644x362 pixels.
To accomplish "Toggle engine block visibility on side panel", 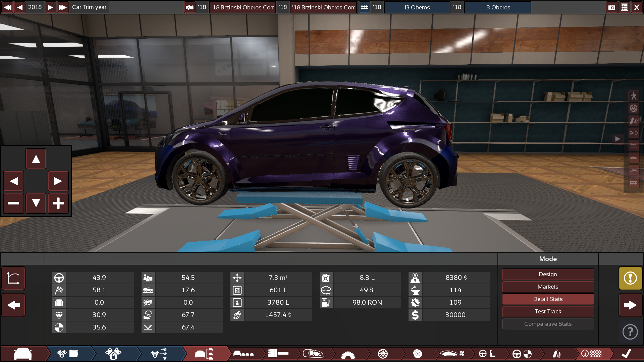I will (x=634, y=183).
